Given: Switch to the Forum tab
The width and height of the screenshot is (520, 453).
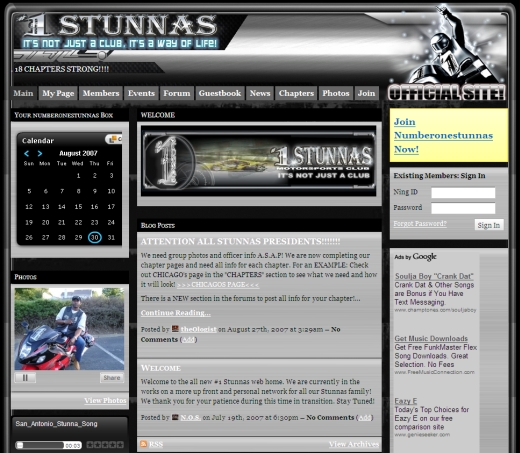Looking at the screenshot, I should pos(177,93).
